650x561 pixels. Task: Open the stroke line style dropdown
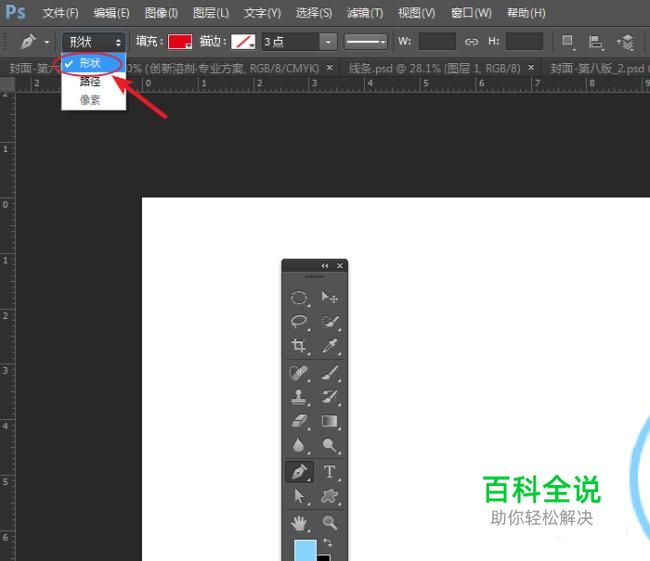[x=366, y=42]
